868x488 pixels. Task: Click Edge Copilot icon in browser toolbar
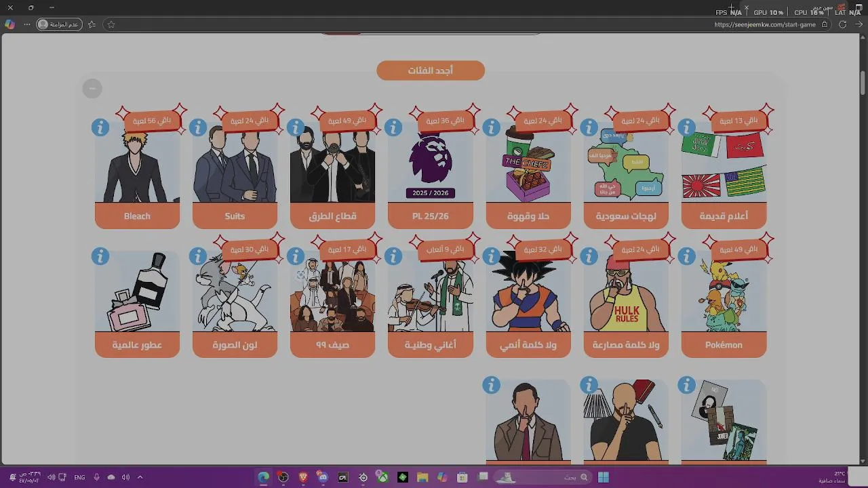click(9, 24)
